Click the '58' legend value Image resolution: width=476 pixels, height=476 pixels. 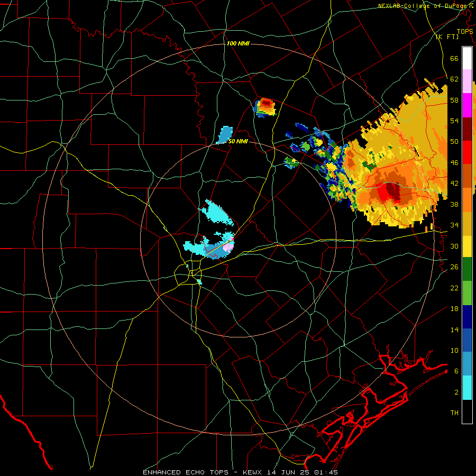tap(454, 100)
